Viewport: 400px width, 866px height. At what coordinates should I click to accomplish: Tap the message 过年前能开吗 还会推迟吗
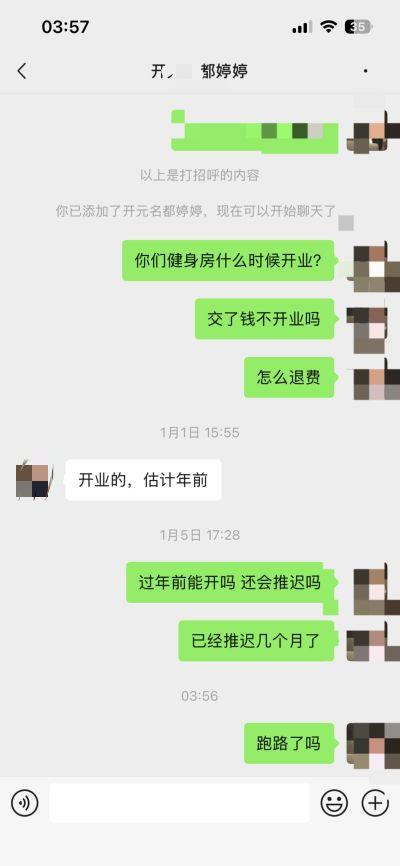pyautogui.click(x=230, y=582)
